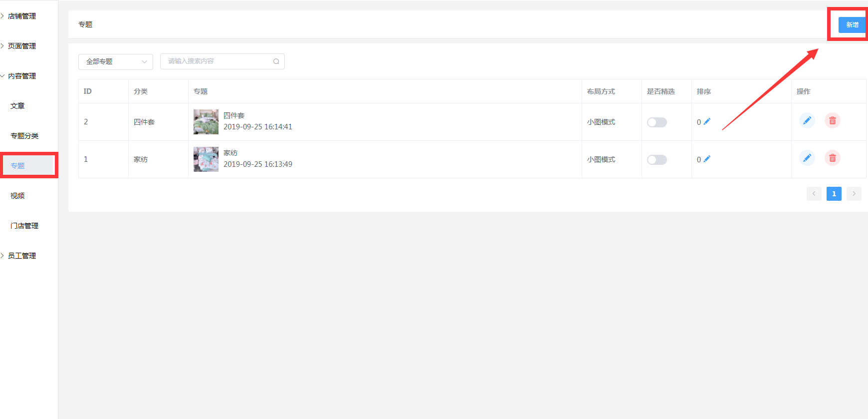Edit the 四件套 topic row
This screenshot has width=868, height=419.
(x=807, y=120)
